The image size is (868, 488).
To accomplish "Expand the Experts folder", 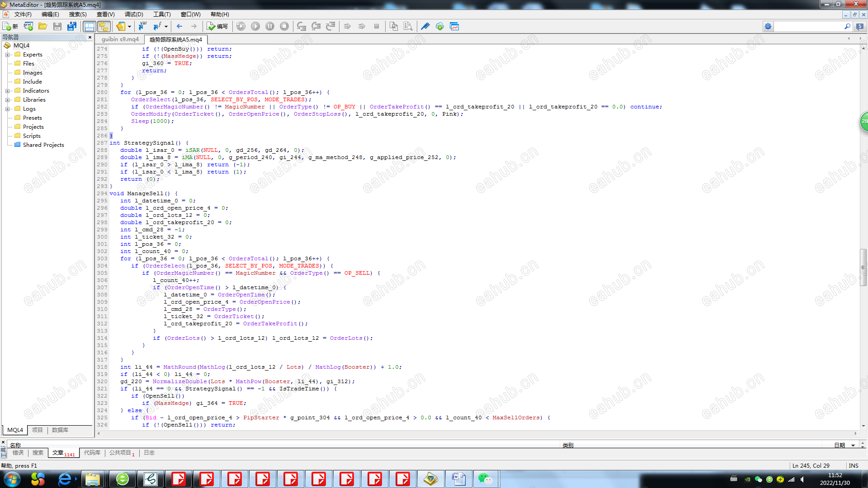I will [x=7, y=55].
